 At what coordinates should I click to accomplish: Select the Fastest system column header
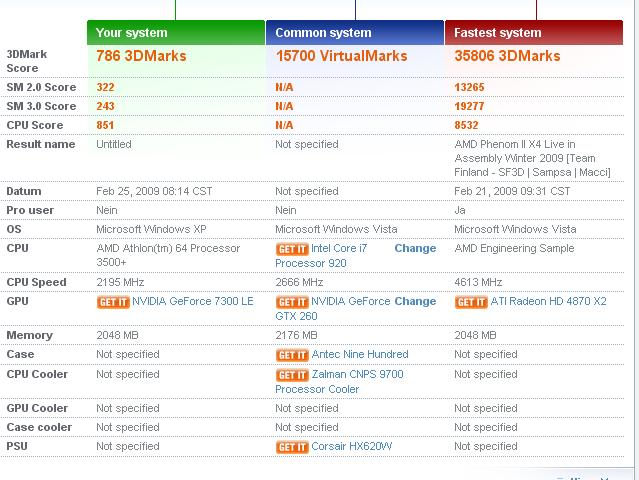pyautogui.click(x=534, y=33)
